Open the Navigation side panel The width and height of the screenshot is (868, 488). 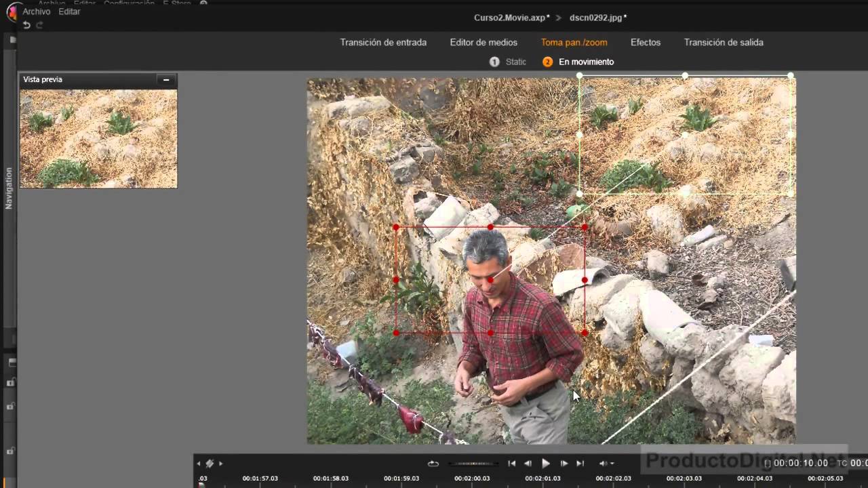pyautogui.click(x=9, y=188)
